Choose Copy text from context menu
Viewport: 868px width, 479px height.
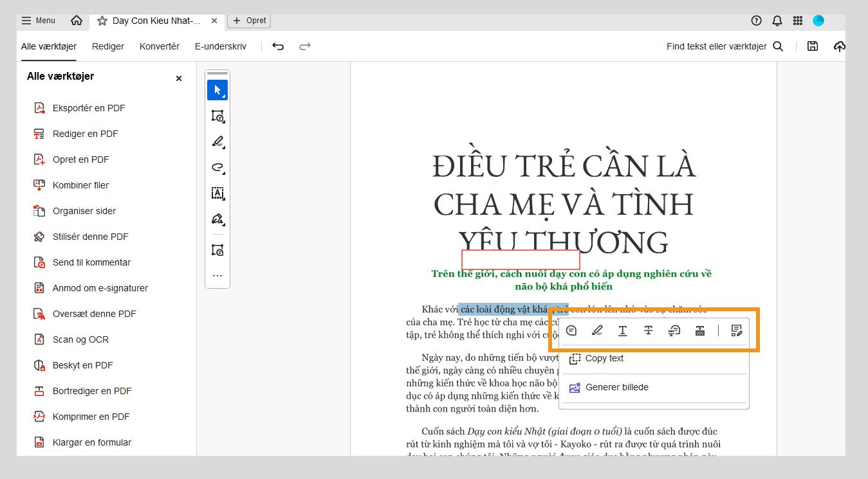[x=604, y=359]
